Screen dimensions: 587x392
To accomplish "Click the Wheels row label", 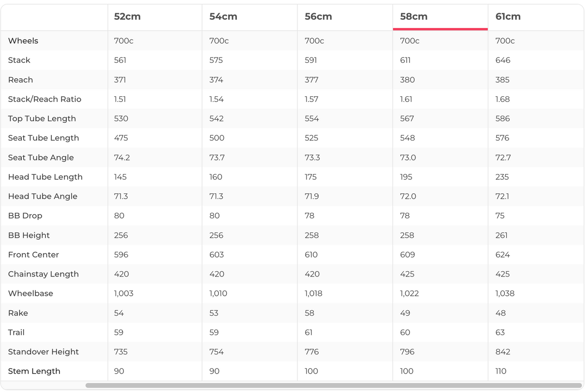I will pos(23,41).
